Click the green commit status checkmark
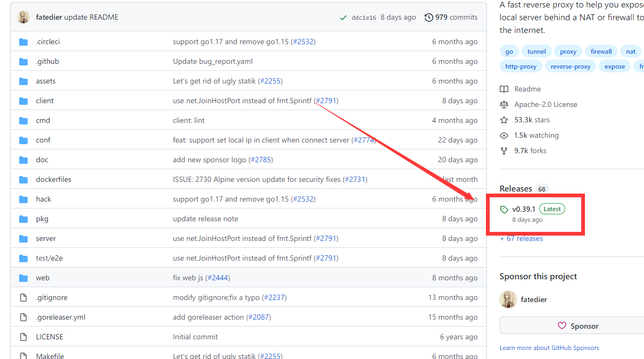Screen dimensions: 644x359 point(343,18)
